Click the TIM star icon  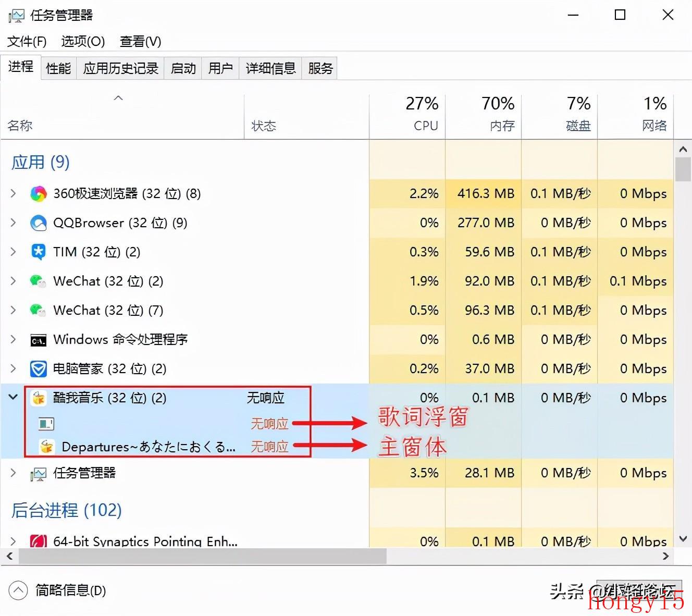click(x=39, y=252)
